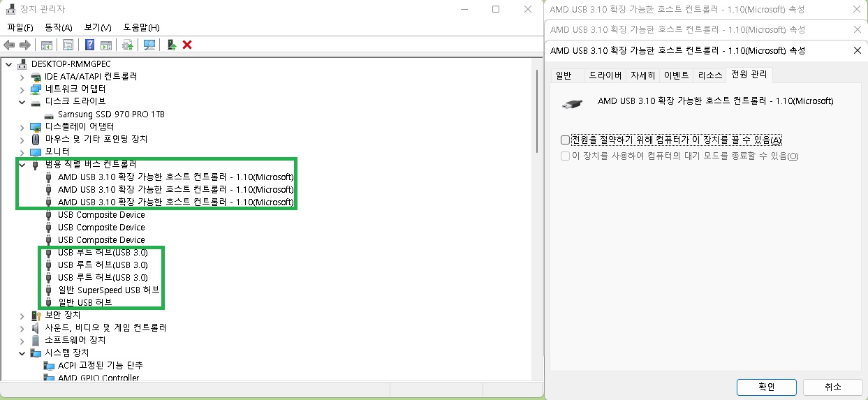This screenshot has width=868, height=400.
Task: Maximize the 장치 관리자 window
Action: pos(496,9)
